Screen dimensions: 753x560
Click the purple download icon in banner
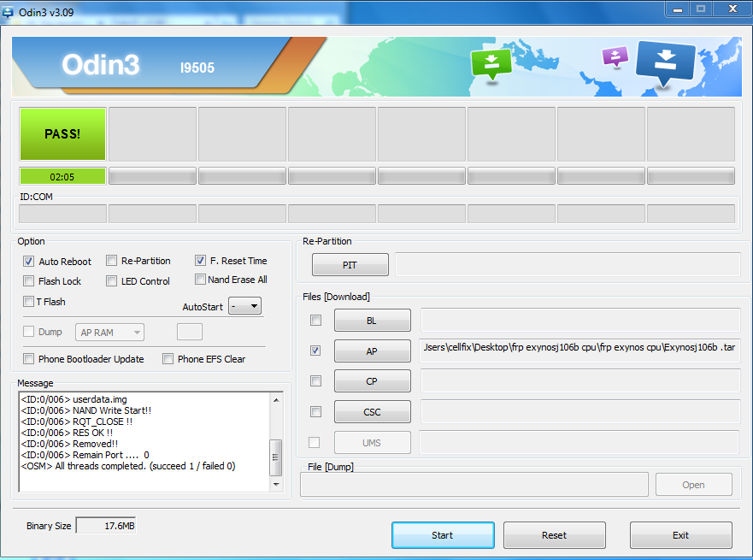615,56
